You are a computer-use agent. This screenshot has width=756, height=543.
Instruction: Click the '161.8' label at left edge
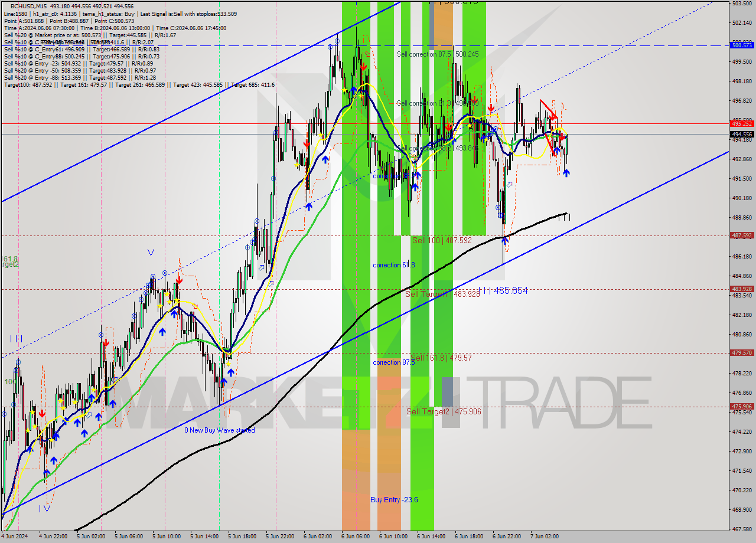pos(9,259)
